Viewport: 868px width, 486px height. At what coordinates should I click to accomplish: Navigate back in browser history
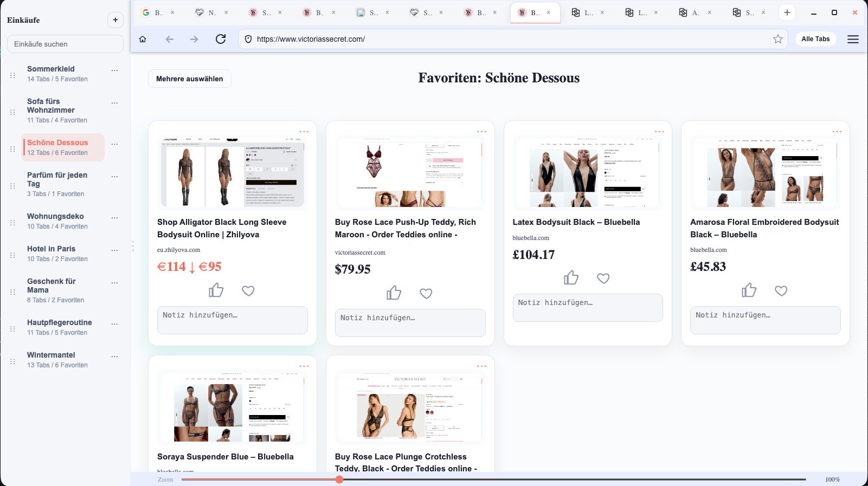click(x=170, y=39)
